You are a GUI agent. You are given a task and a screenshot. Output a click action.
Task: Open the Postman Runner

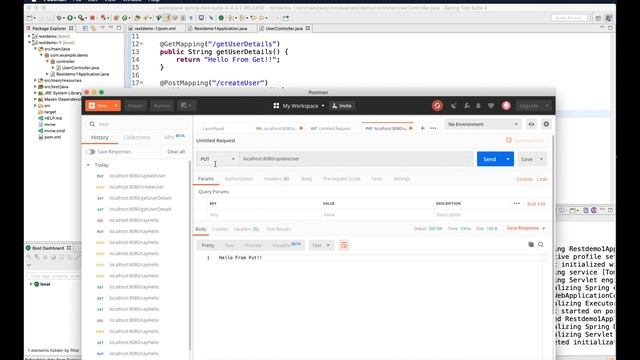(x=162, y=106)
